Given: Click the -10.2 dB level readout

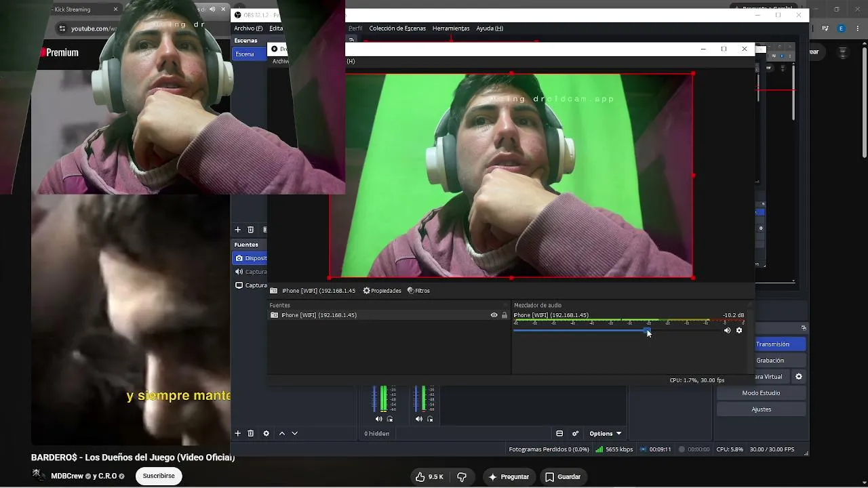Looking at the screenshot, I should tap(733, 315).
